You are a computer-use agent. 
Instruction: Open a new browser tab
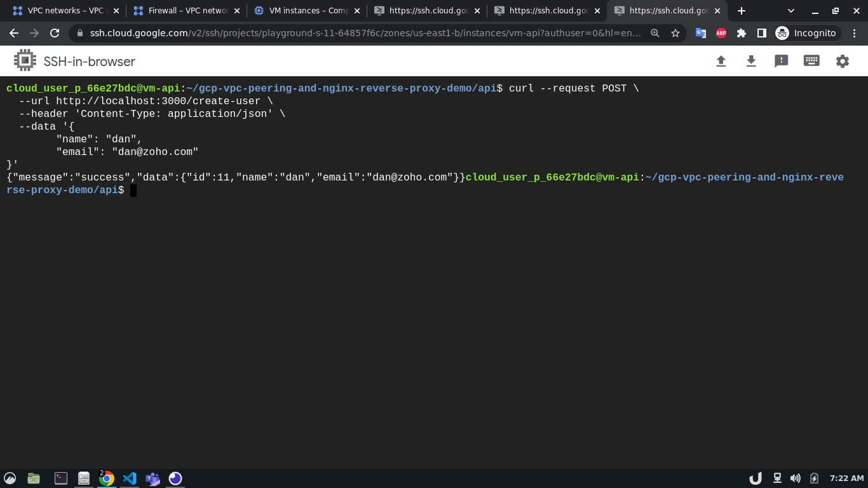742,11
